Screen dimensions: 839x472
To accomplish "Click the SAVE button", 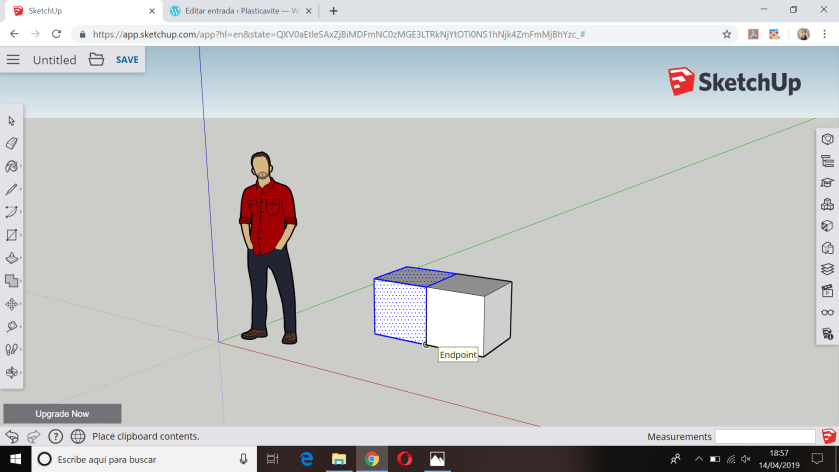I will tap(127, 60).
